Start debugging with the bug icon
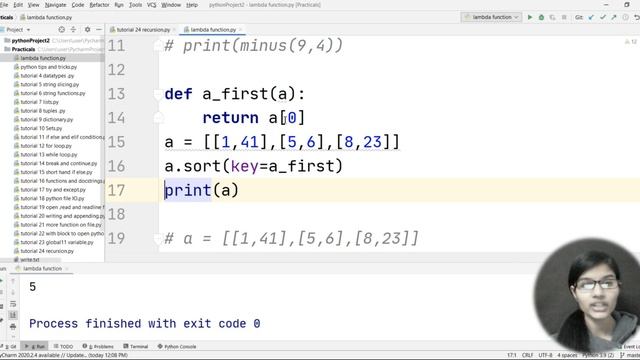The width and height of the screenshot is (640, 360). pyautogui.click(x=541, y=17)
